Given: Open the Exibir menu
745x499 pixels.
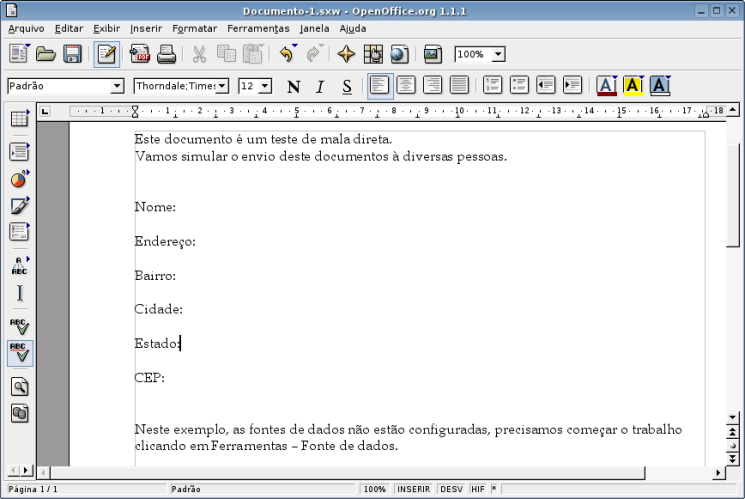Looking at the screenshot, I should click(106, 29).
